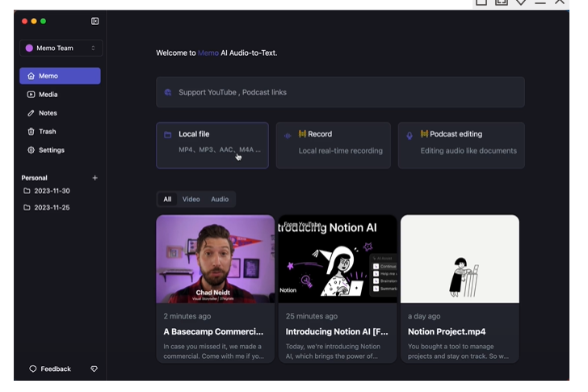Click the purple Memo Team avatar
Image resolution: width=588 pixels, height=392 pixels.
click(29, 48)
